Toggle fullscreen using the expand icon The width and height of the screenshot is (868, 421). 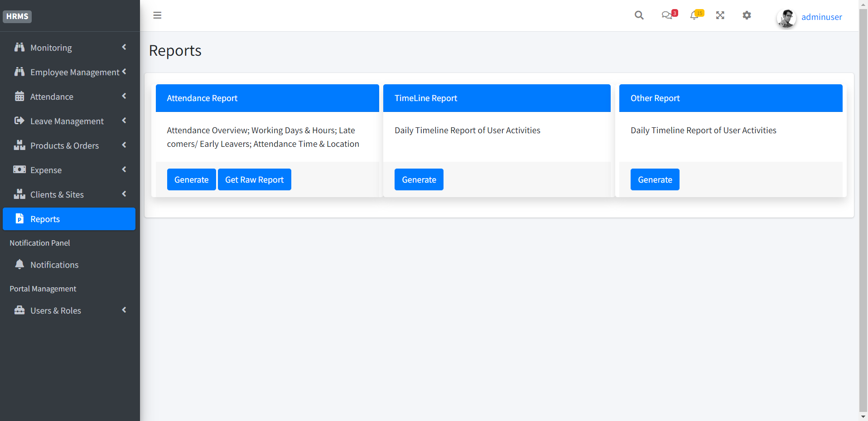(x=720, y=15)
